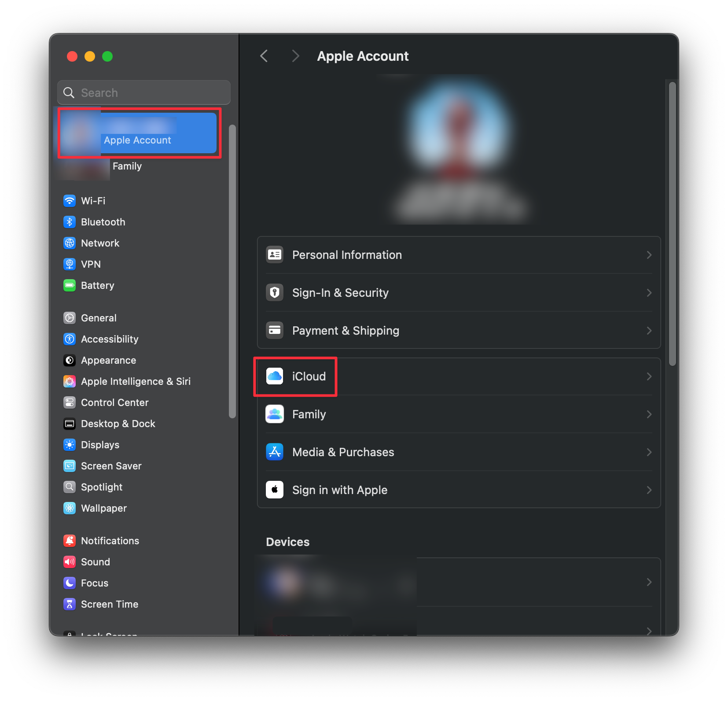Click the forward navigation arrow
The image size is (728, 701).
pos(295,56)
